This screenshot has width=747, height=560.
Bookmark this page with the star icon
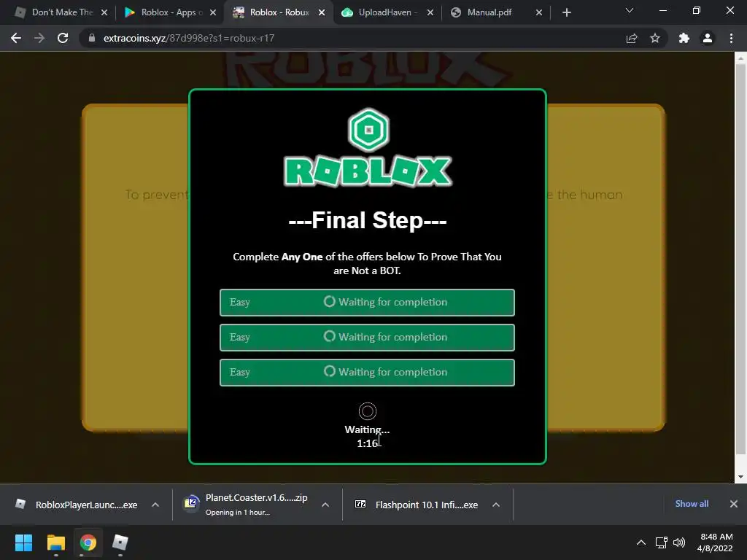(655, 38)
